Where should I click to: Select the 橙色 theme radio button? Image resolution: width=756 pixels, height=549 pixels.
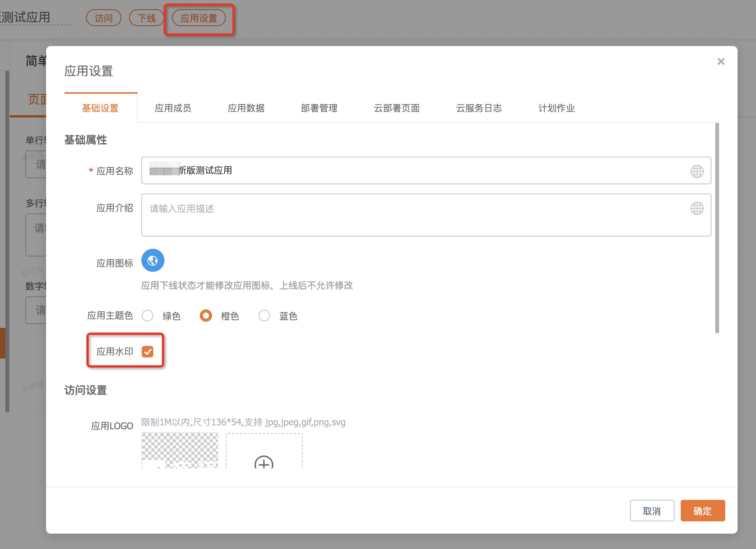pyautogui.click(x=206, y=316)
